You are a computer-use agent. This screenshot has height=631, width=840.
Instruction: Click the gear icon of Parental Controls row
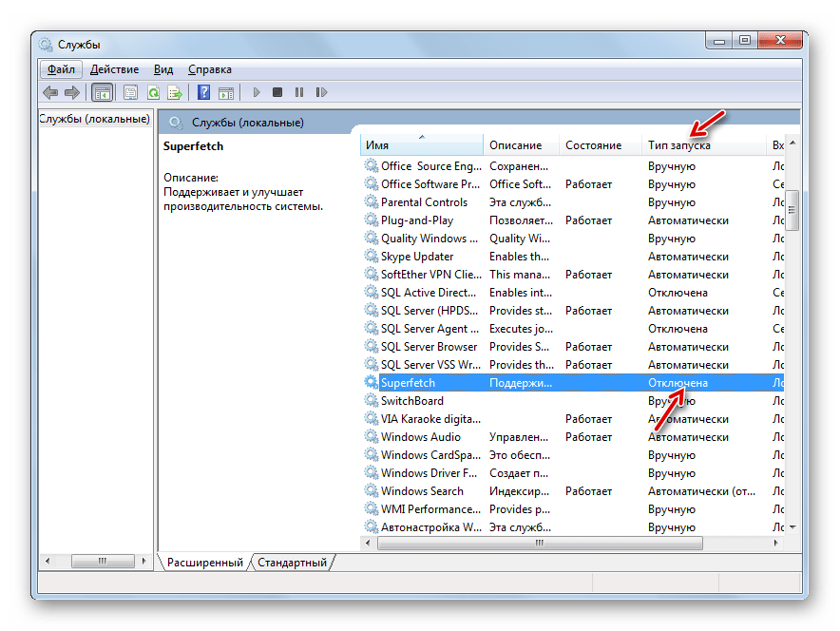(x=372, y=201)
